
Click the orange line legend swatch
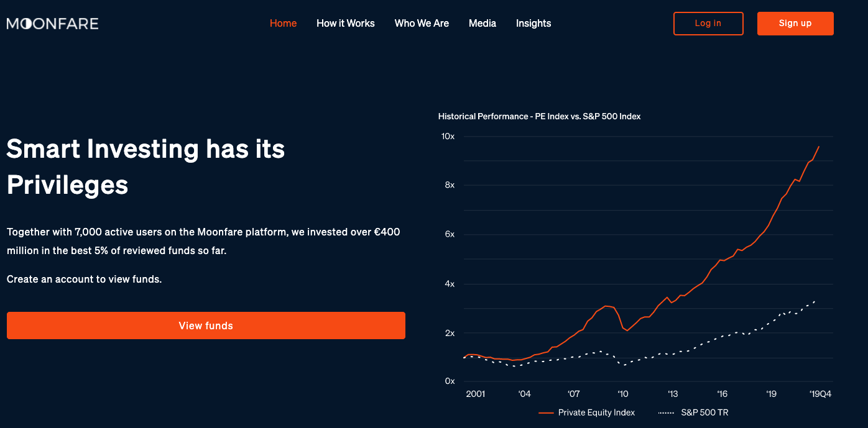coord(546,412)
